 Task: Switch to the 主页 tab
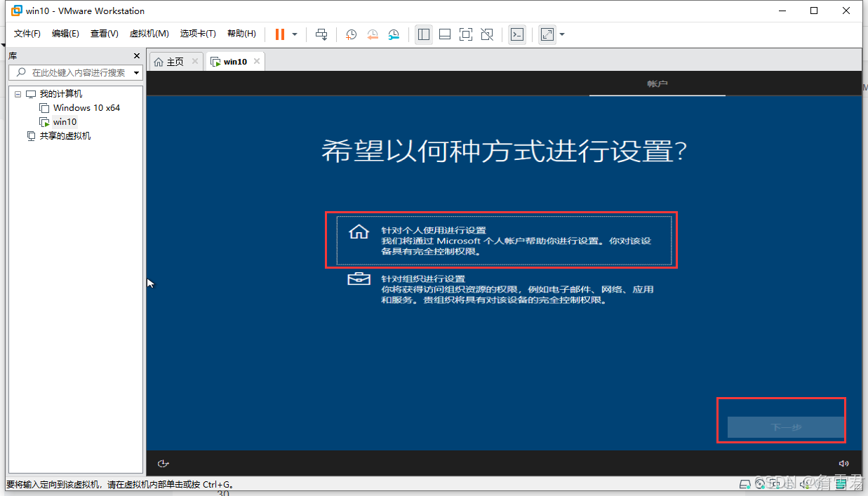[175, 61]
